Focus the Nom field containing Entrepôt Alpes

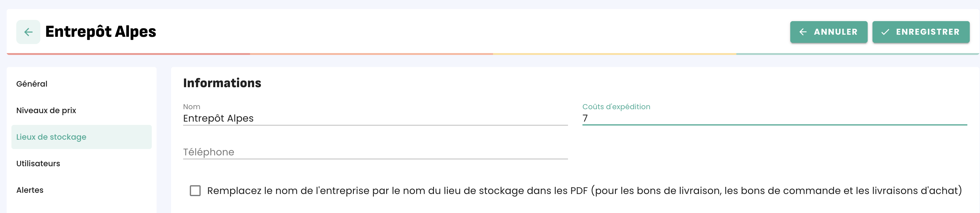point(375,119)
